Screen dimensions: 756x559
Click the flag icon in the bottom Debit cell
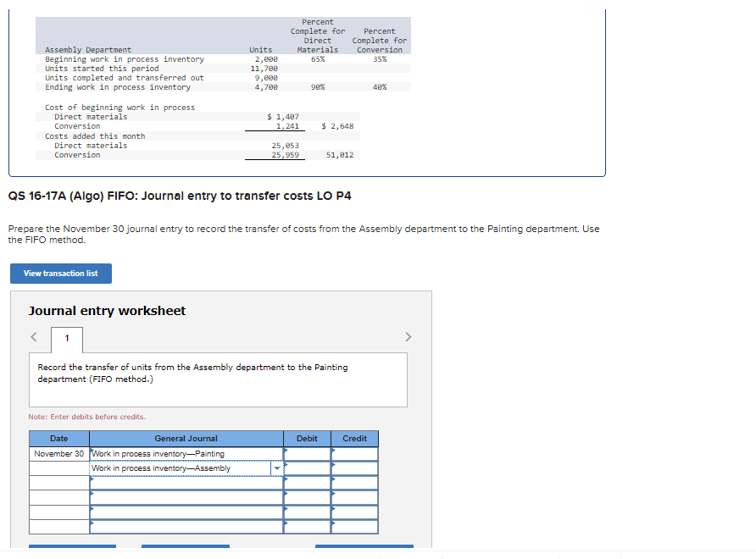pos(287,523)
